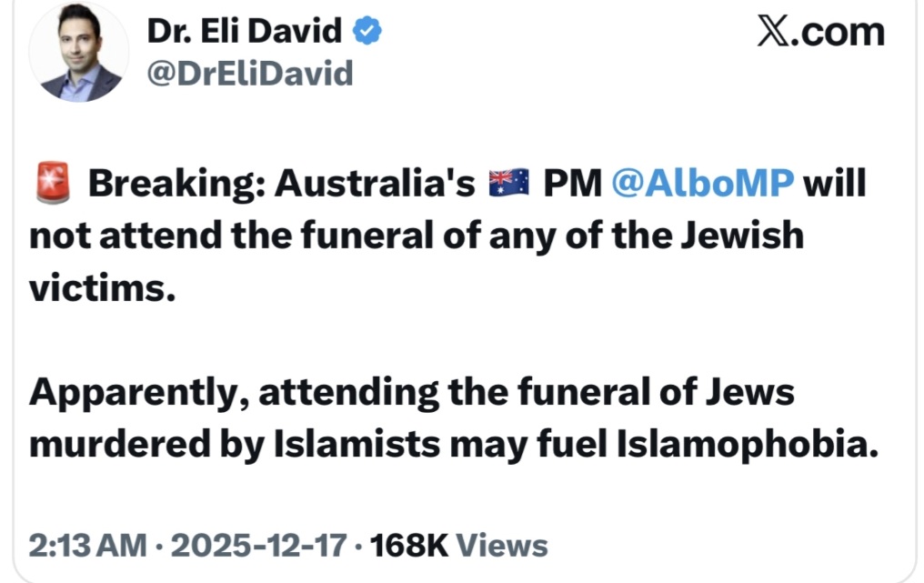
Task: Click the X.com logo
Action: pyautogui.click(x=820, y=33)
